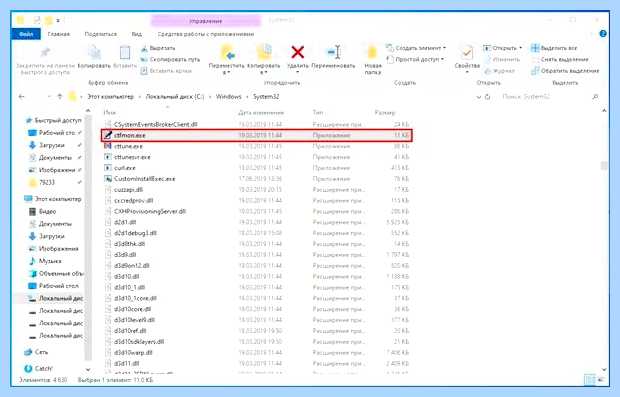
Task: Select CustomInstallExec.exe in the list
Action: click(x=257, y=179)
